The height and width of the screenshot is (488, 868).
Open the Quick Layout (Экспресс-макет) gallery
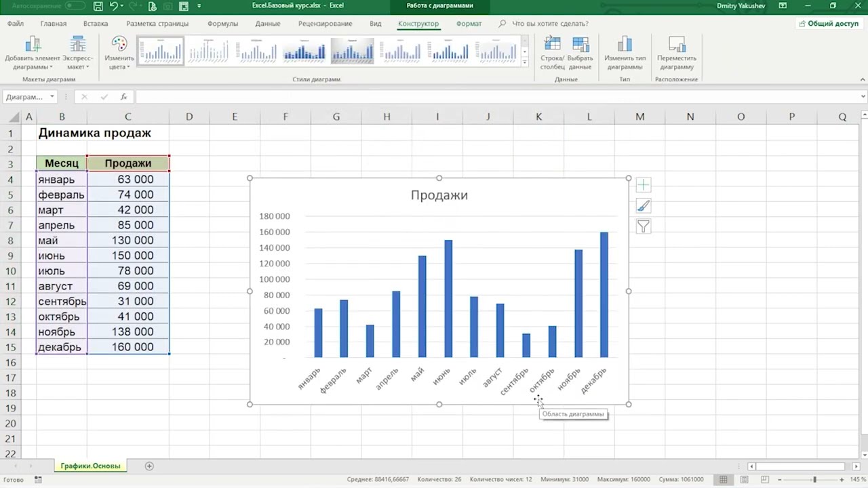pyautogui.click(x=78, y=54)
